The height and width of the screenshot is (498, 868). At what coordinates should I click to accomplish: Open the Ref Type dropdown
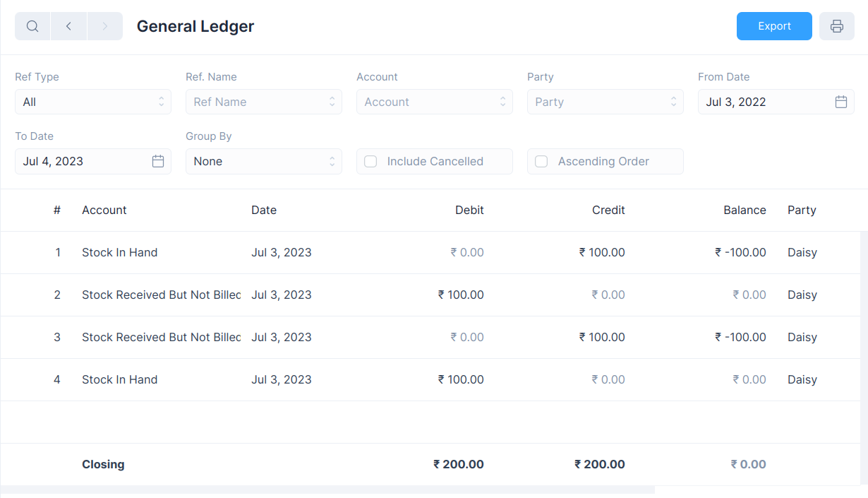pyautogui.click(x=93, y=102)
